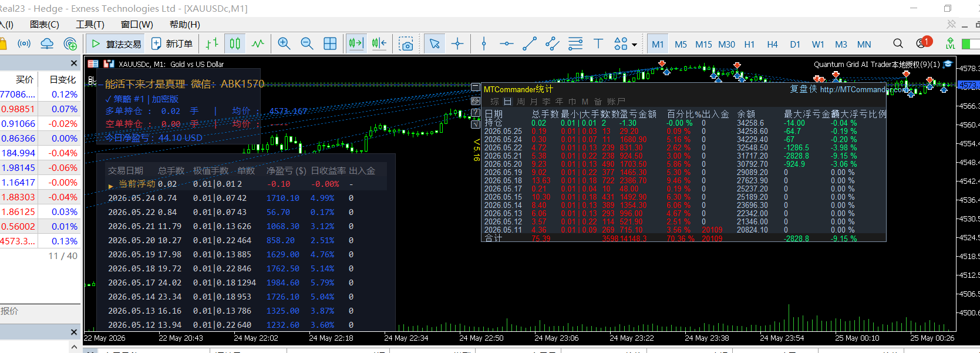The width and height of the screenshot is (980, 353).
Task: Open the 工具(T) menu
Action: (90, 24)
